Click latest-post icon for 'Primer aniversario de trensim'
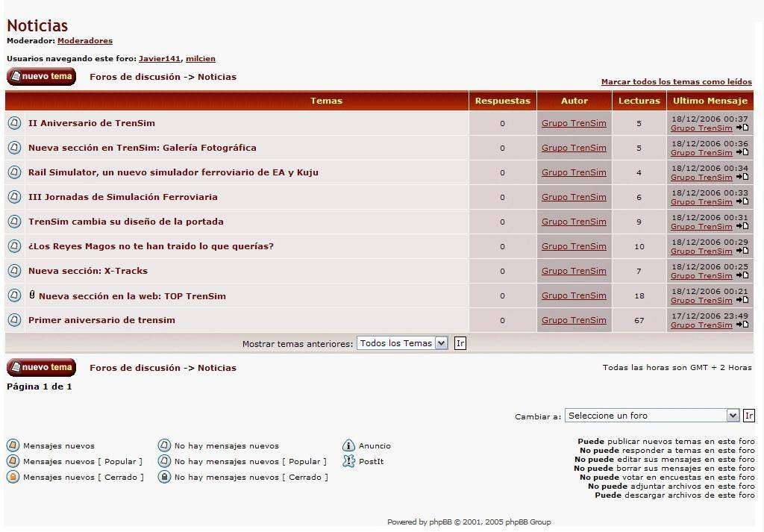This screenshot has width=764, height=532. 742,325
